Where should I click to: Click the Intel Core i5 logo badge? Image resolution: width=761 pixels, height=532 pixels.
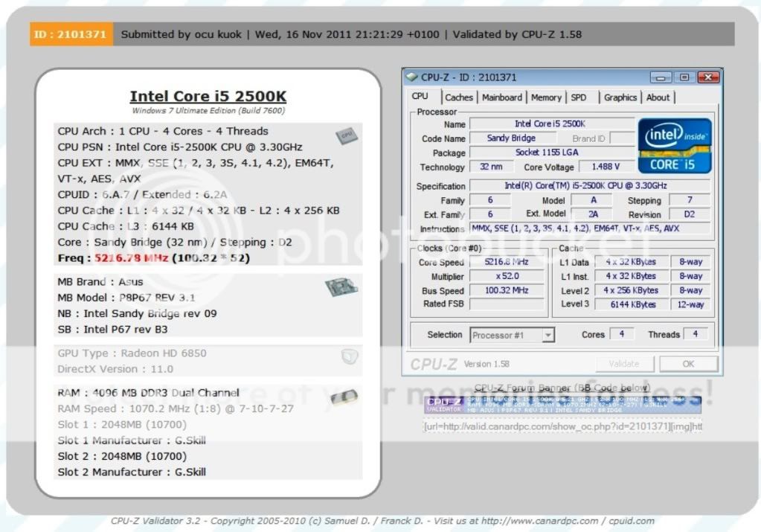(x=675, y=145)
